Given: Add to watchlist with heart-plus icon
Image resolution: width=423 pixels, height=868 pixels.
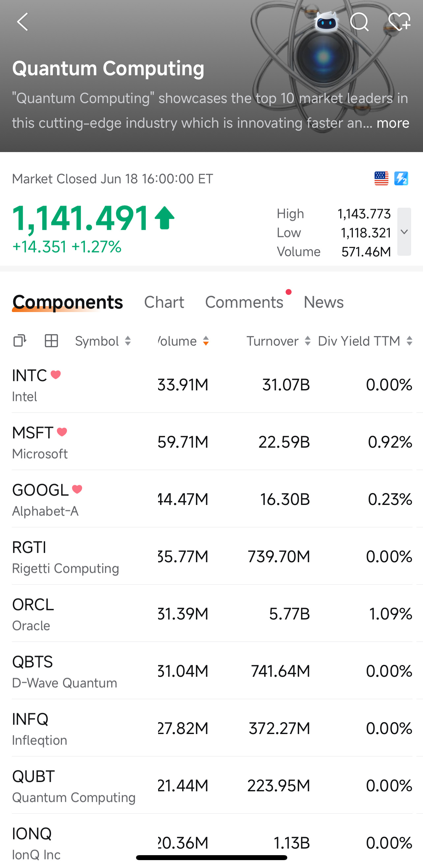Looking at the screenshot, I should click(x=399, y=22).
